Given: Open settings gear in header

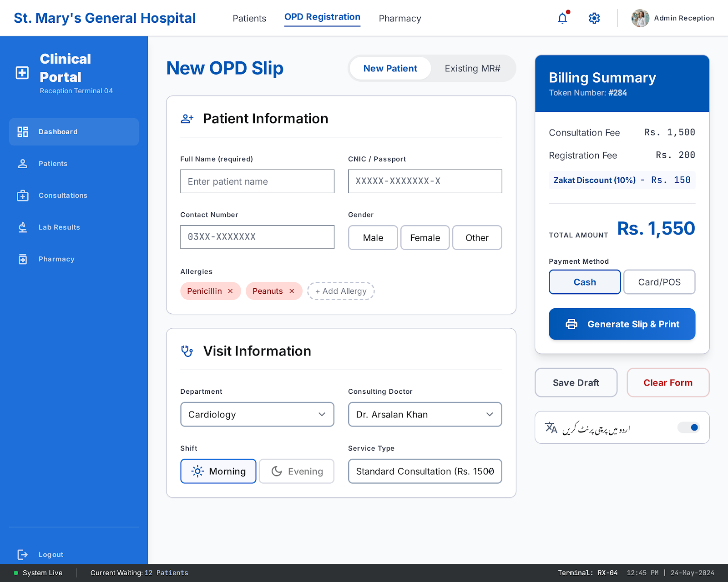Looking at the screenshot, I should 594,18.
